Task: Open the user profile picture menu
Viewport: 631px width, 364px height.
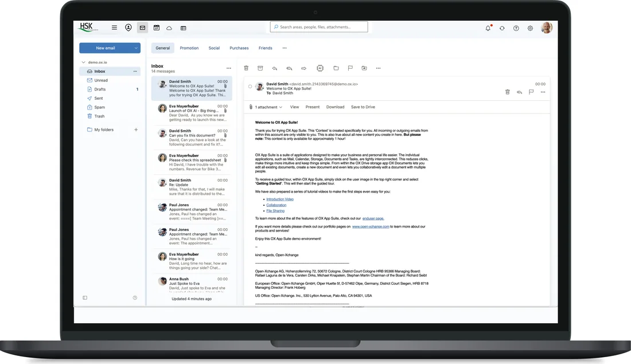Action: point(546,28)
